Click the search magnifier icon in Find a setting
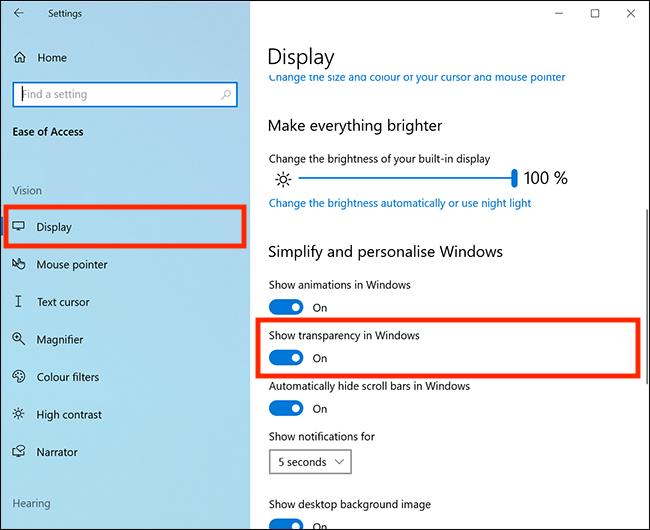Screen dimensions: 650x530 point(226,95)
